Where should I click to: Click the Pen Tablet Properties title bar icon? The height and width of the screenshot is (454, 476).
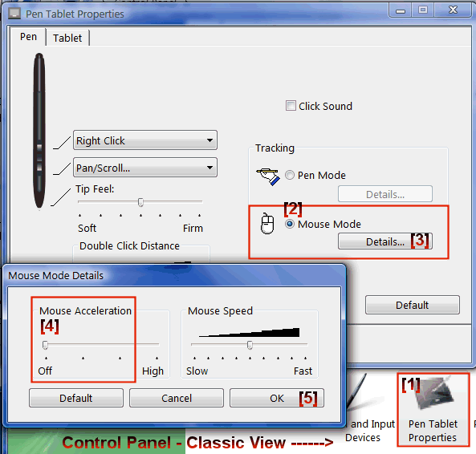coord(14,14)
